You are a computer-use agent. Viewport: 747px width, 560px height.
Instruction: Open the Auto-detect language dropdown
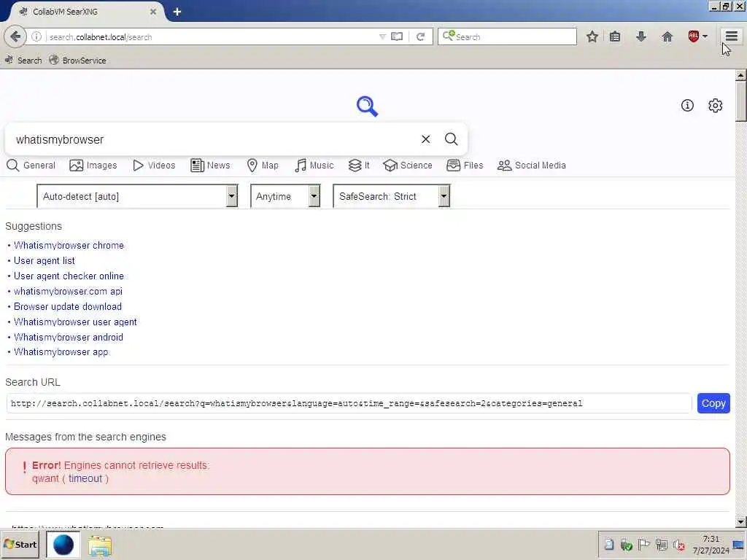pos(137,196)
